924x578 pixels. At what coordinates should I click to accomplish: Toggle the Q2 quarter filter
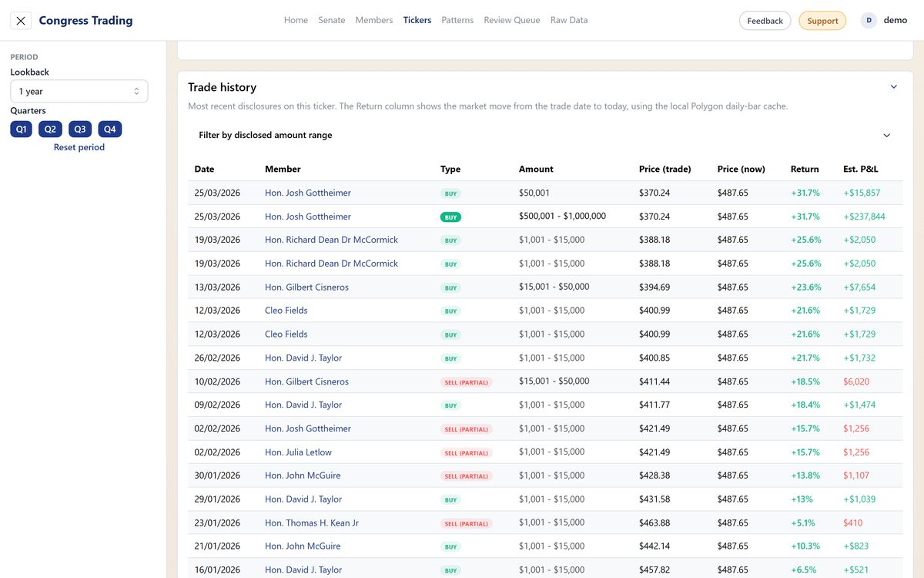tap(50, 129)
